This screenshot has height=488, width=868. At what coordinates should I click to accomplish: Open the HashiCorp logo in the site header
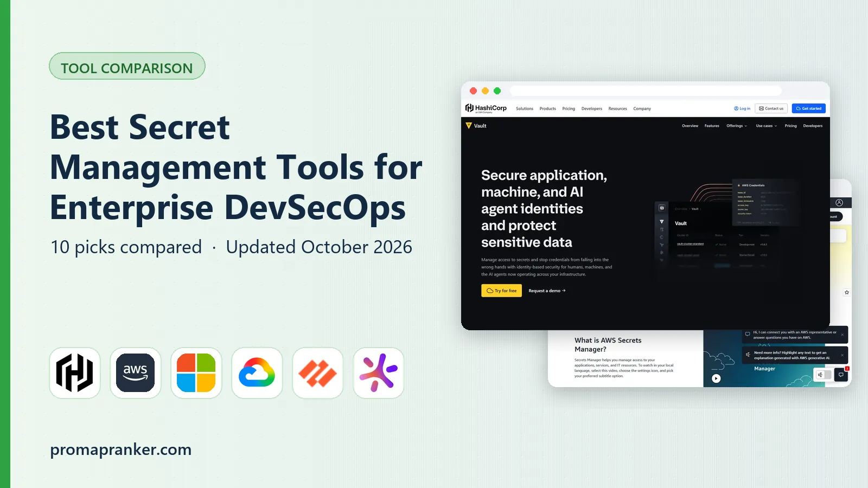click(486, 108)
